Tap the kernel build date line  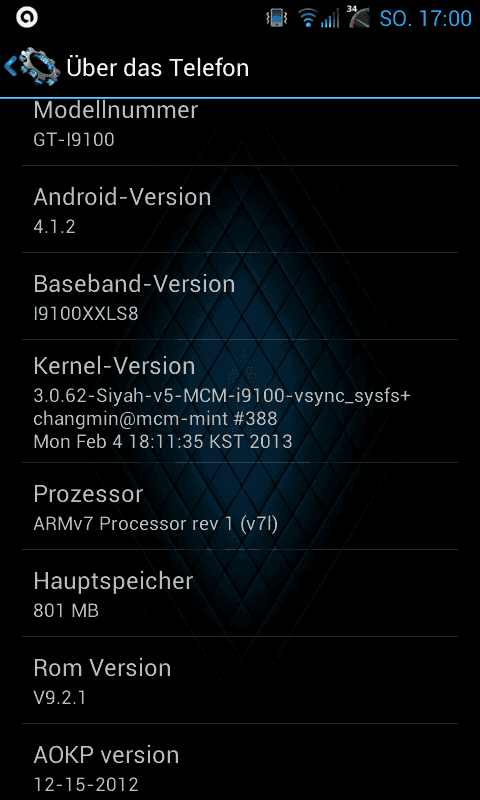pyautogui.click(x=163, y=441)
